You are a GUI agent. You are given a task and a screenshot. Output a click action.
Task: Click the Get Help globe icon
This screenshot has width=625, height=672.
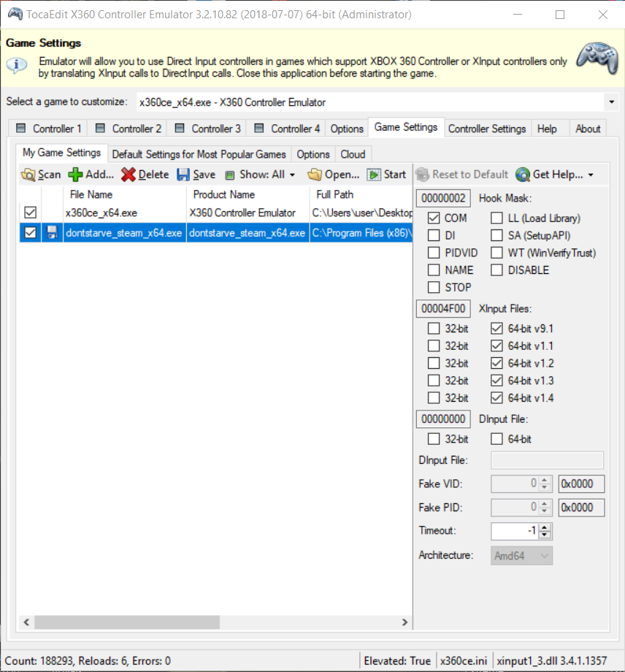(523, 175)
